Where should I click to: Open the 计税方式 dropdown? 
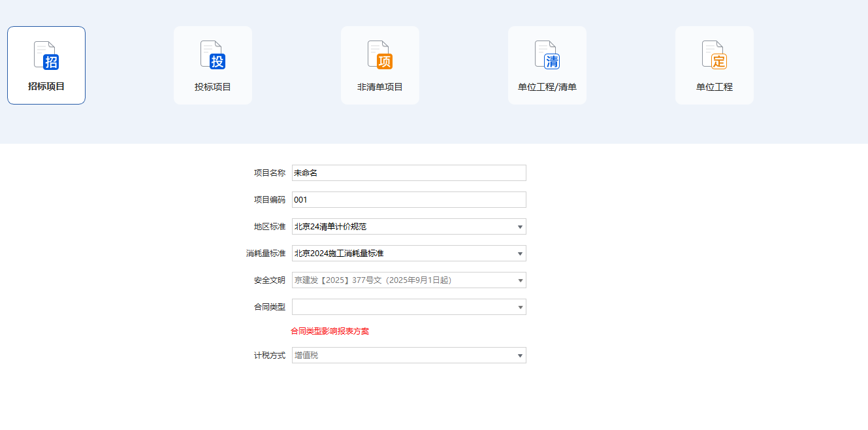point(409,355)
